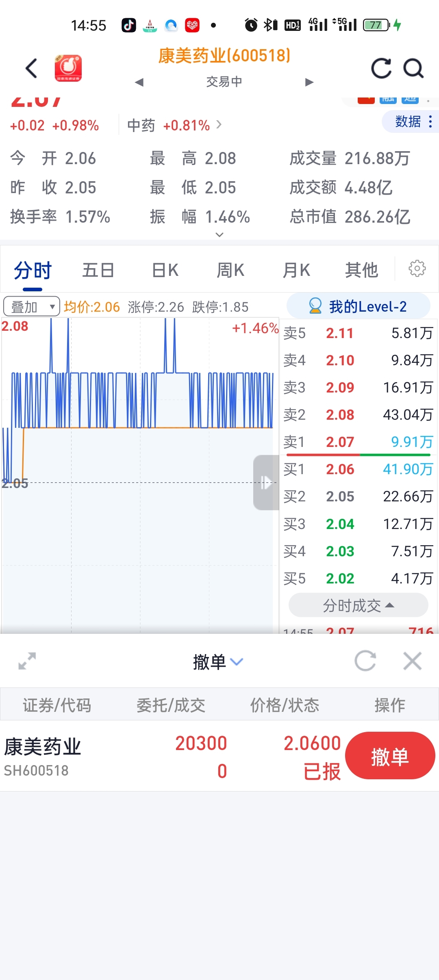Select the 买5 price 2.02 row
The height and width of the screenshot is (980, 439).
pos(358,579)
